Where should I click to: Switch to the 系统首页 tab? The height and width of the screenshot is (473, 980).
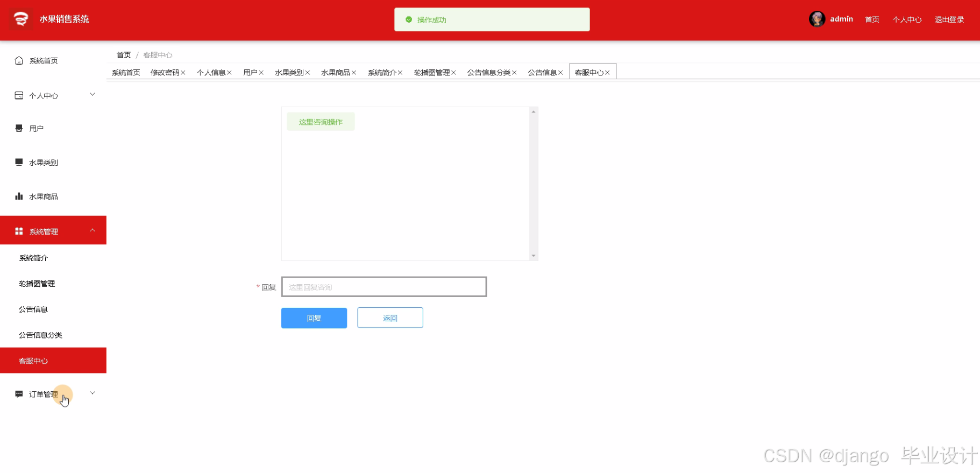click(126, 73)
